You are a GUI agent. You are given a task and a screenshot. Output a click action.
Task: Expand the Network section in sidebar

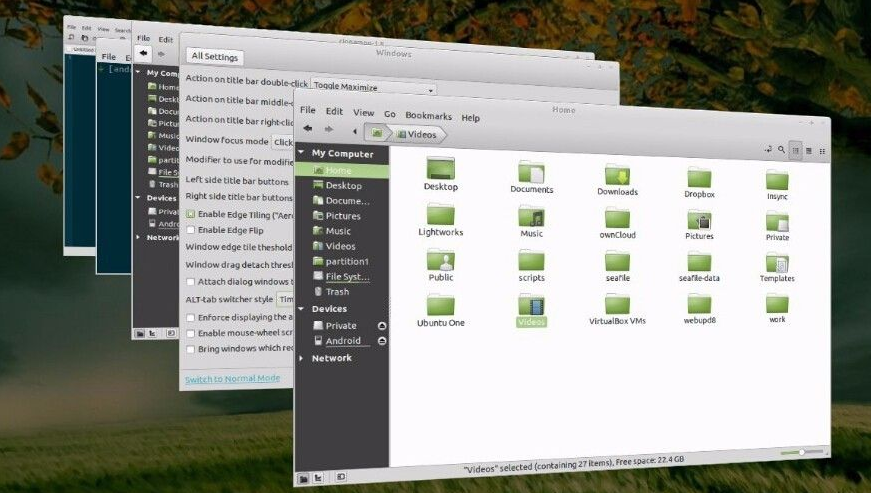tap(302, 358)
